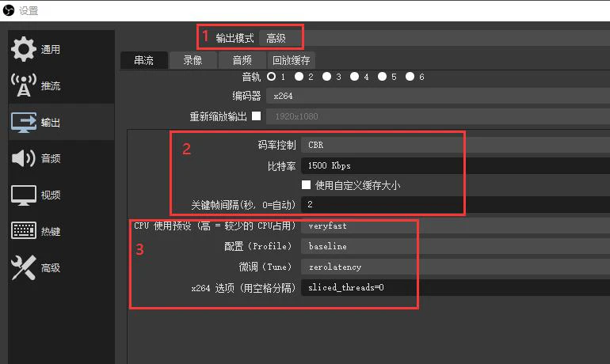Select audio track 6 radio button

410,77
